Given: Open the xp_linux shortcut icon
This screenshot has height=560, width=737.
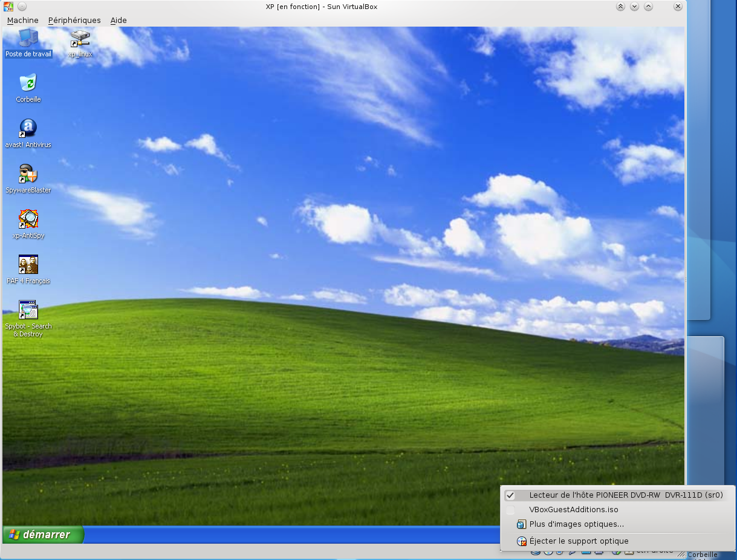Looking at the screenshot, I should point(80,40).
